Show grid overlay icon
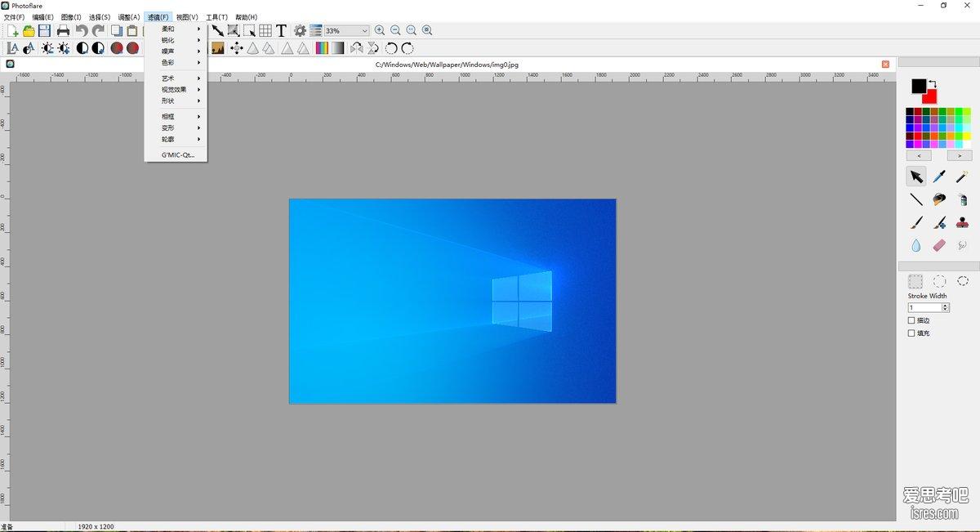980x532 pixels. 265,30
